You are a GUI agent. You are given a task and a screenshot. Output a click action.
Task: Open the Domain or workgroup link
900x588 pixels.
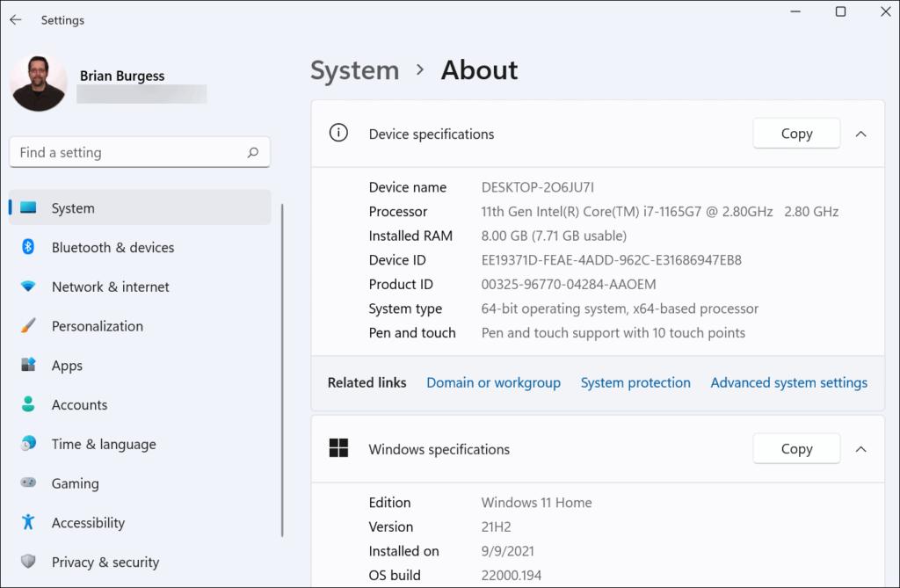coord(493,382)
